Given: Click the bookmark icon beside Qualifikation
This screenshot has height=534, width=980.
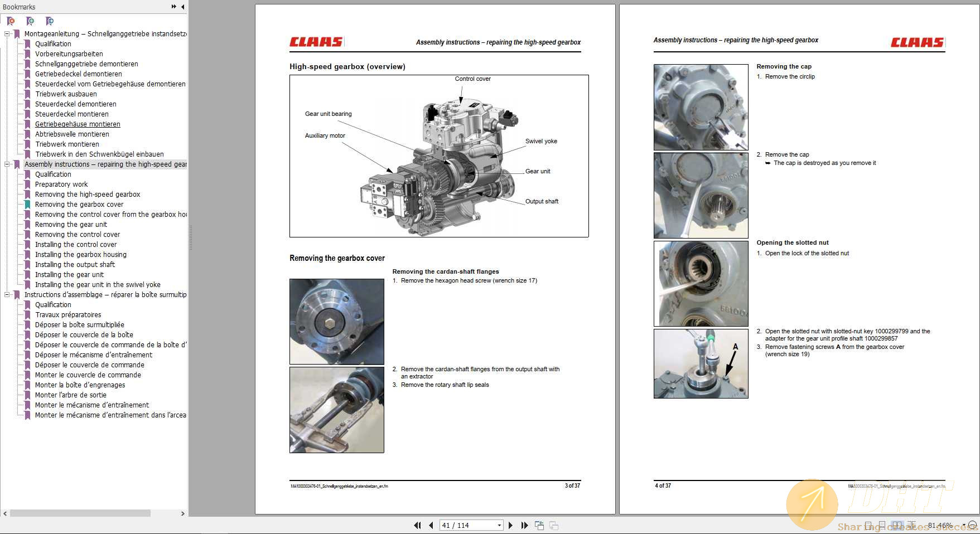Looking at the screenshot, I should coord(27,43).
